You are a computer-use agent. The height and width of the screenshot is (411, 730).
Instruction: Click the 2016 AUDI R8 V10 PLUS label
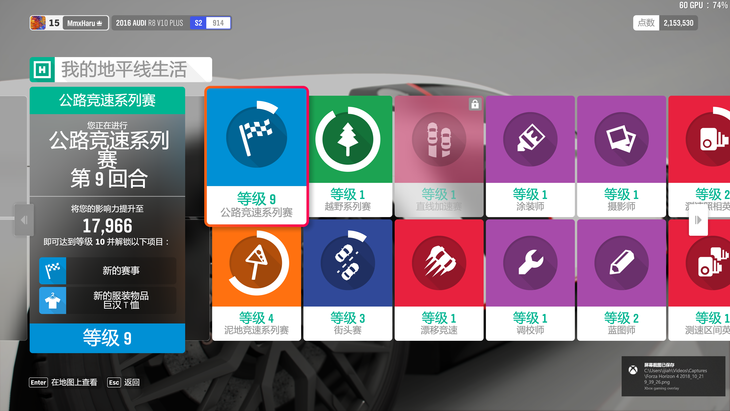[149, 23]
